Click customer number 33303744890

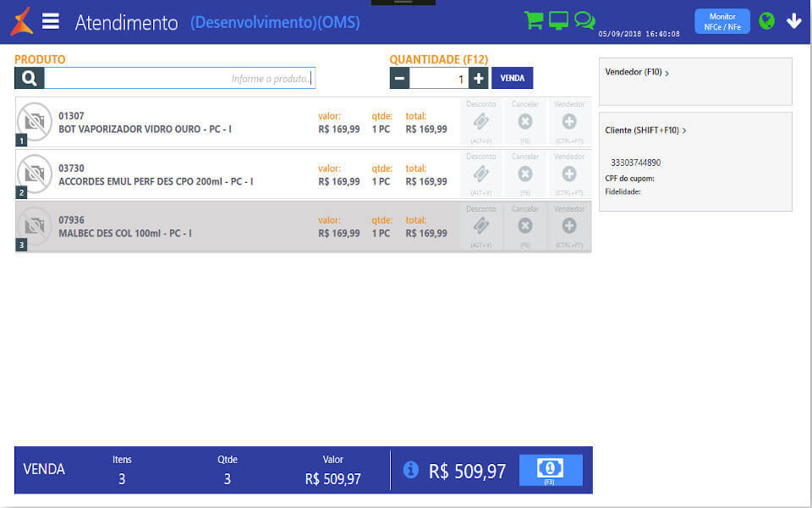(x=635, y=163)
